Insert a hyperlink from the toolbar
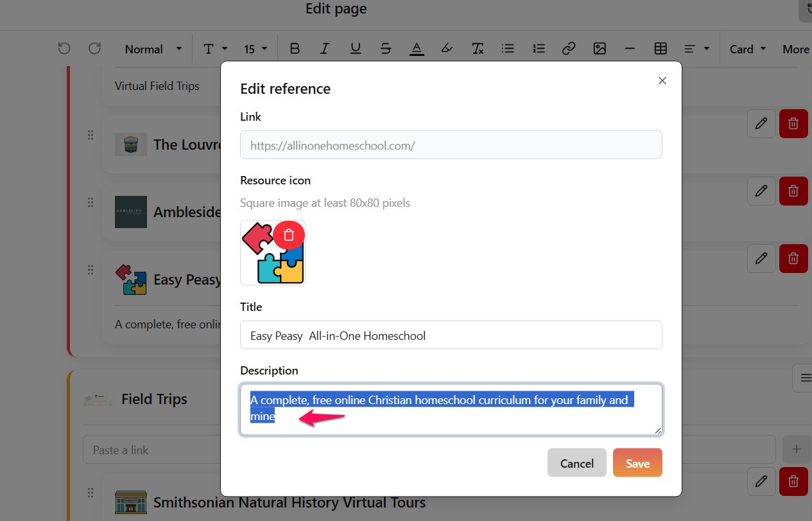Screen dimensions: 812x521 (x=569, y=49)
